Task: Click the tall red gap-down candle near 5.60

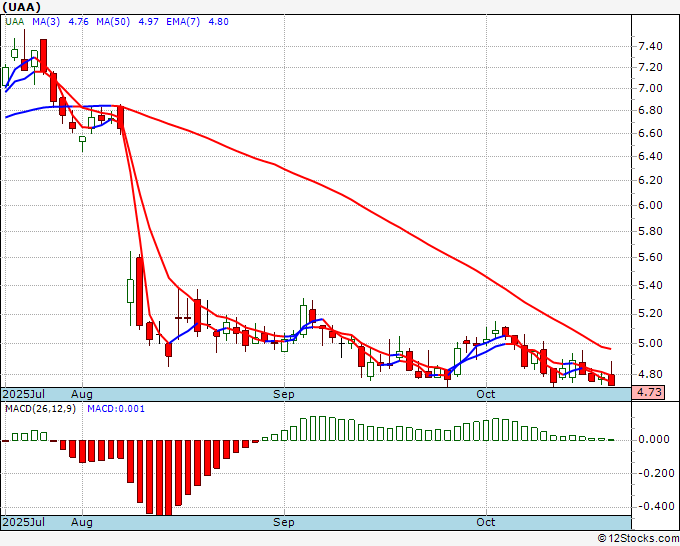Action: click(139, 291)
